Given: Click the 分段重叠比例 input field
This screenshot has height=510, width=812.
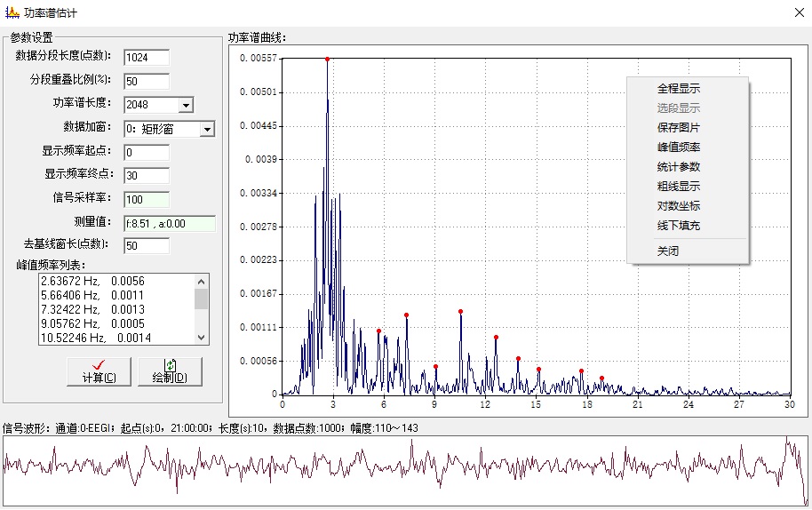Looking at the screenshot, I should [147, 81].
